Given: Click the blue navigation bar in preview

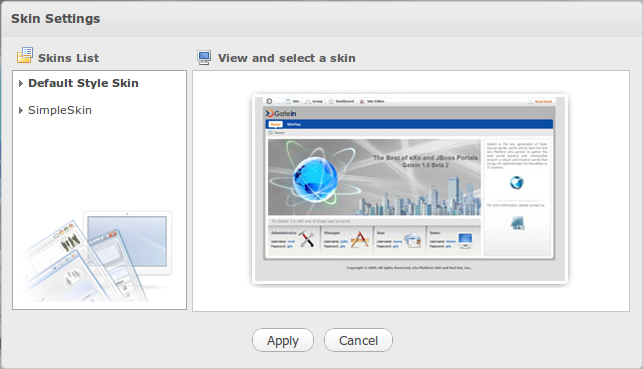Looking at the screenshot, I should pyautogui.click(x=409, y=124).
